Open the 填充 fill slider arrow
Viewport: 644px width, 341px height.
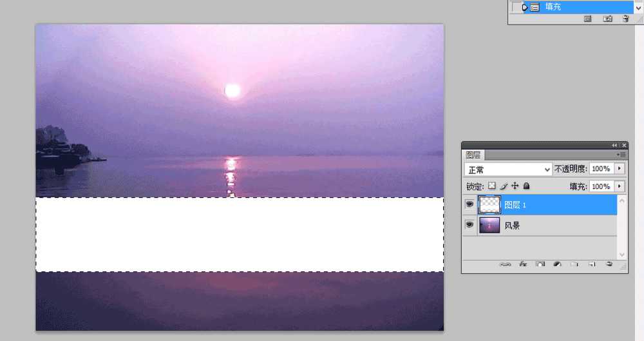click(620, 186)
